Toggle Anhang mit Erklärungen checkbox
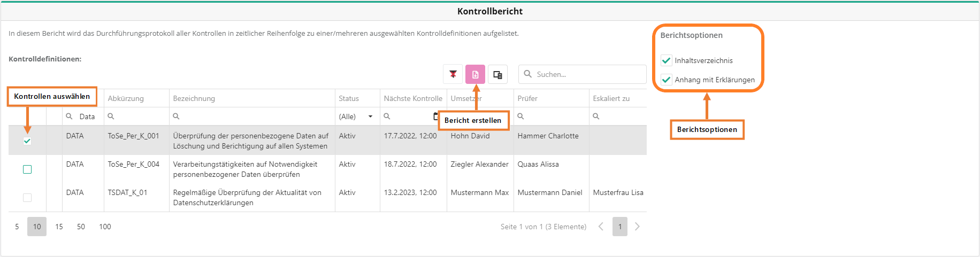 (x=666, y=80)
